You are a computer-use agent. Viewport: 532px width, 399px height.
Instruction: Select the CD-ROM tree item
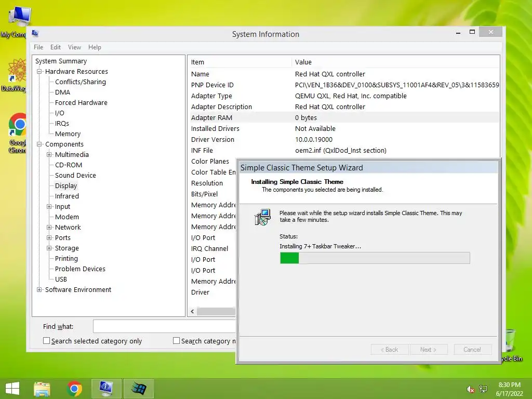point(69,165)
